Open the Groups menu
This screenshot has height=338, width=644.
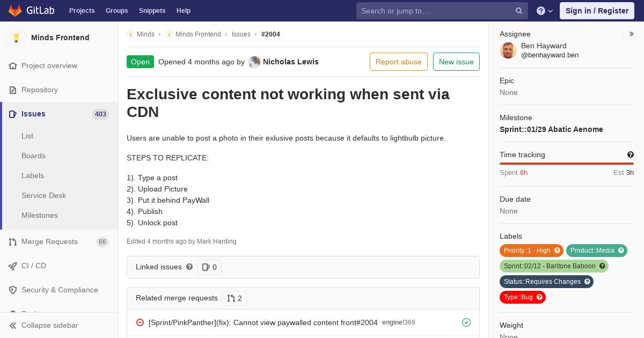(x=117, y=11)
